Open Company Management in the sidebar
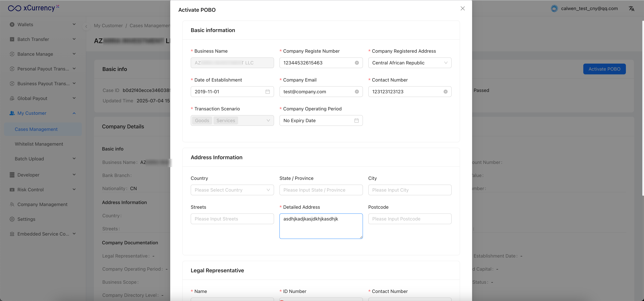Viewport: 644px width, 301px height. pyautogui.click(x=42, y=204)
